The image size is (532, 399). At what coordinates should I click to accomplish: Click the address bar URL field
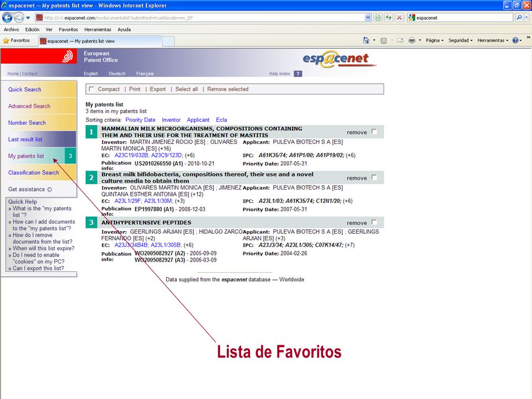click(199, 18)
